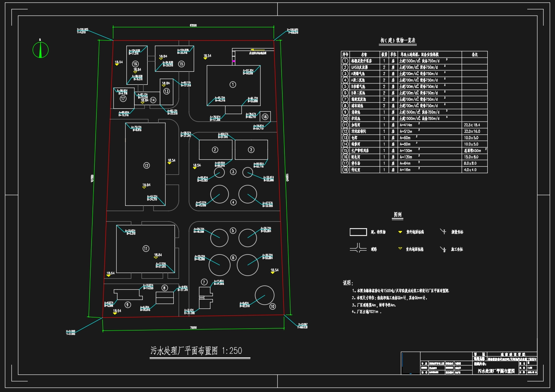Click circled 9 marker in the site plan

point(128,304)
